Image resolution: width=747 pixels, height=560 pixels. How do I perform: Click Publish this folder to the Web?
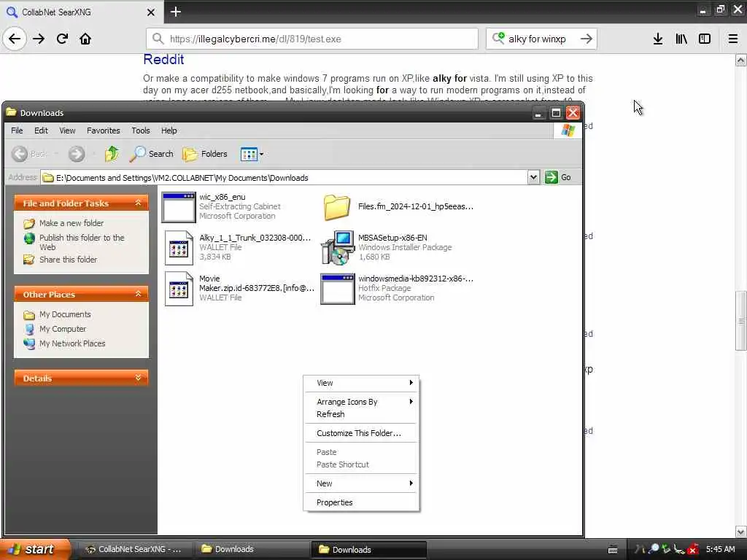pos(82,242)
